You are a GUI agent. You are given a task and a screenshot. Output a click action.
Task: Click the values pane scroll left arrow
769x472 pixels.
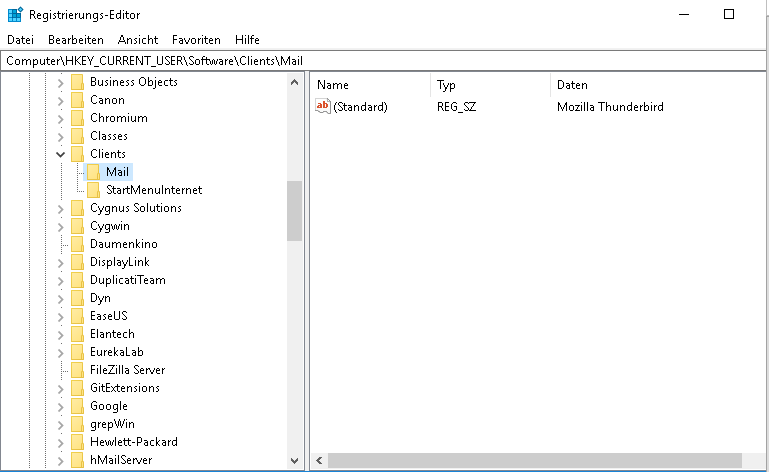(x=319, y=460)
